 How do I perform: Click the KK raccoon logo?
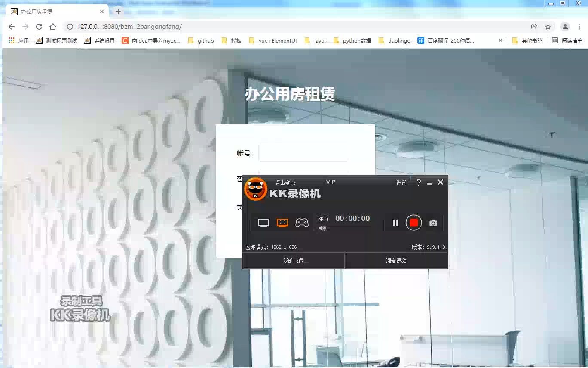pyautogui.click(x=256, y=189)
